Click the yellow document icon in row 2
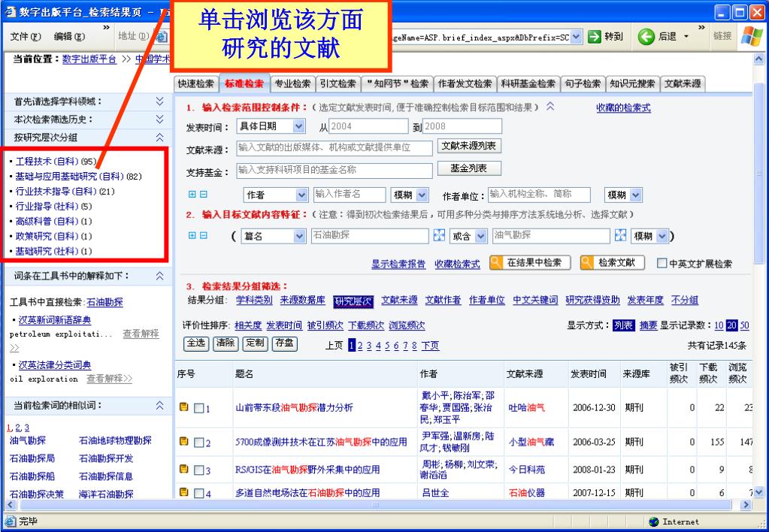Image resolution: width=769 pixels, height=532 pixels. click(184, 441)
